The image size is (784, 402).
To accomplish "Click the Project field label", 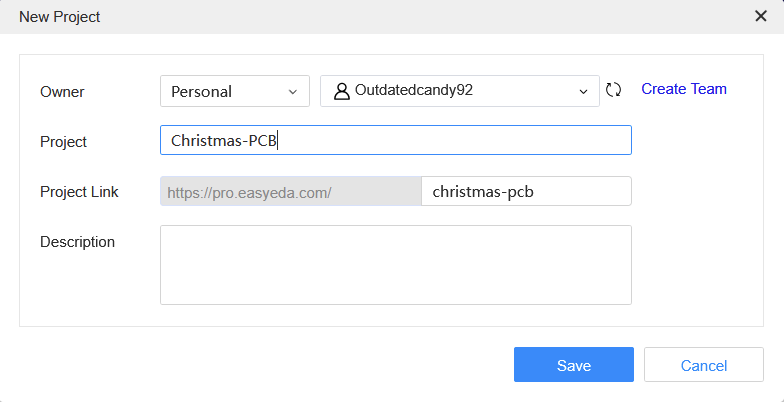I will pyautogui.click(x=63, y=142).
